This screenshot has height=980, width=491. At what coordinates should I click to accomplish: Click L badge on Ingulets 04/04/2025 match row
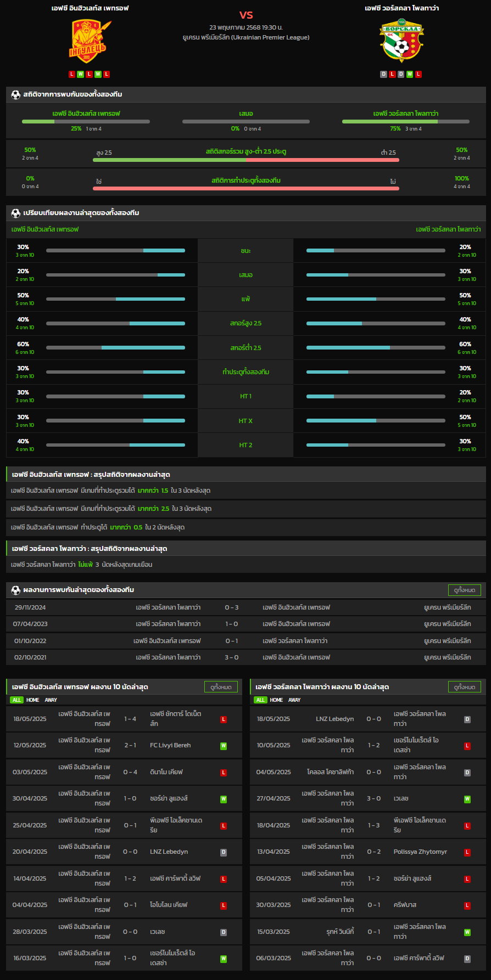pos(224,905)
